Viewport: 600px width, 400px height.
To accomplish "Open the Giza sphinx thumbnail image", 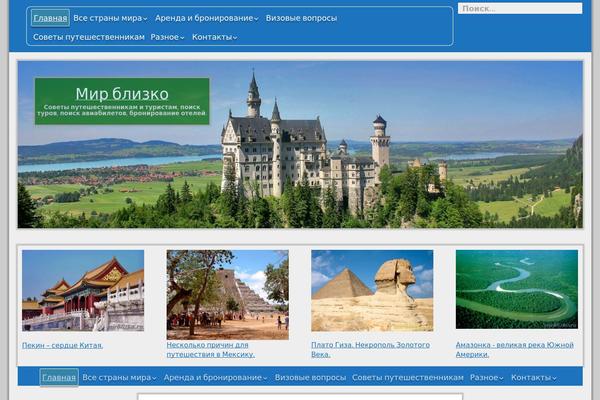I will pos(372,291).
